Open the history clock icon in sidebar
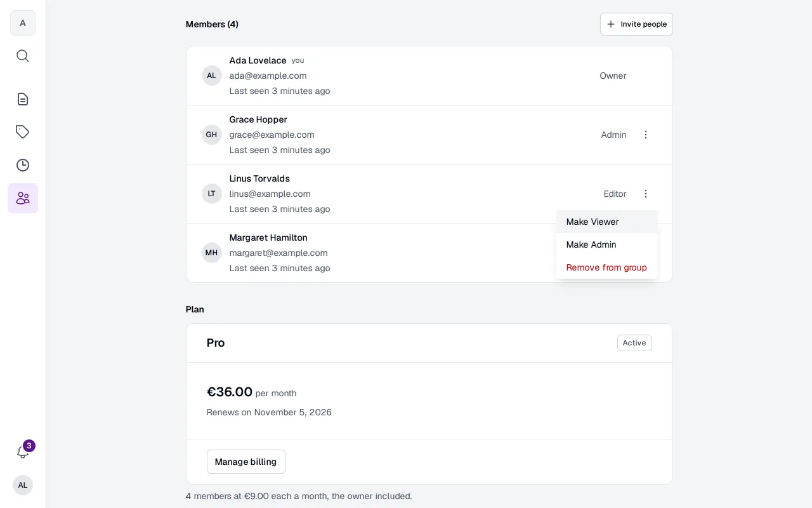Viewport: 812px width, 508px height. point(23,165)
